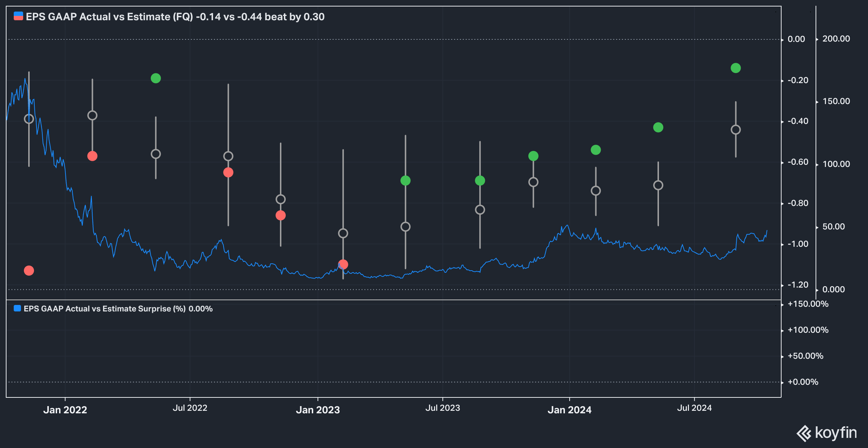Select the EPS GAAP Actual vs Estimate Surprise (%) legend
868x448 pixels.
pos(118,309)
